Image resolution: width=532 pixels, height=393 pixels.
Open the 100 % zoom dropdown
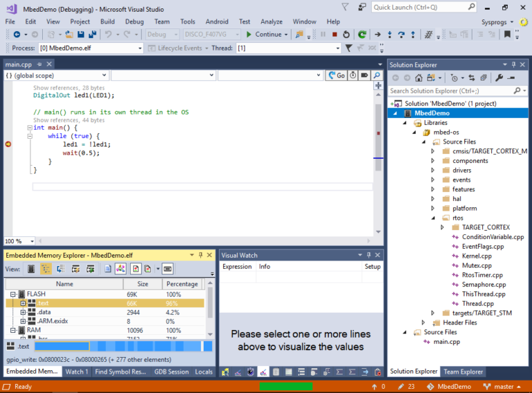tap(33, 241)
